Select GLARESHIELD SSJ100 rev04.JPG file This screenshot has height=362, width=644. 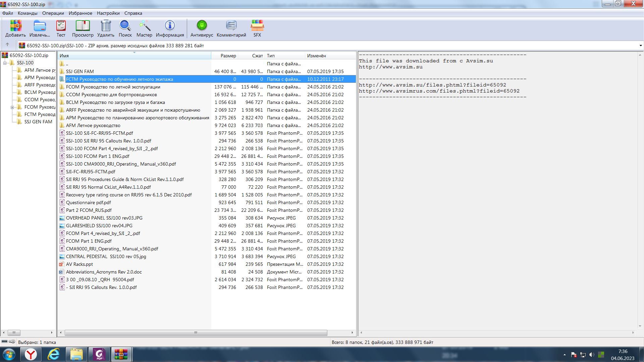pyautogui.click(x=207, y=226)
